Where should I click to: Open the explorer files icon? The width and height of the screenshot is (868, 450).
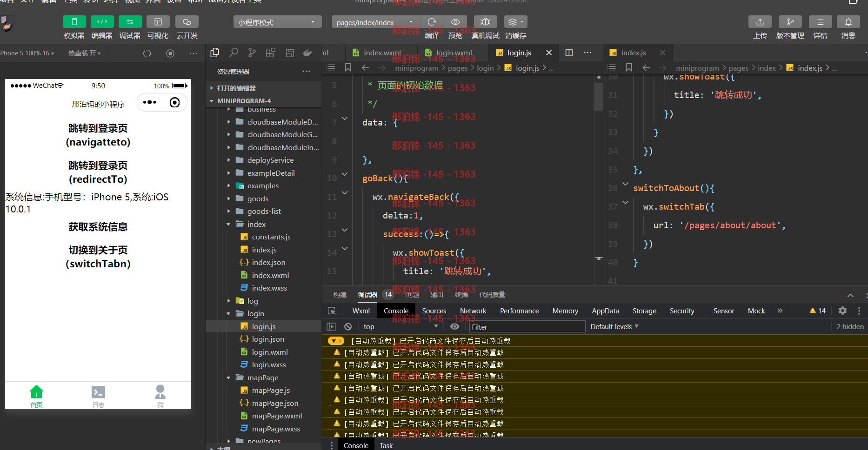coord(215,53)
